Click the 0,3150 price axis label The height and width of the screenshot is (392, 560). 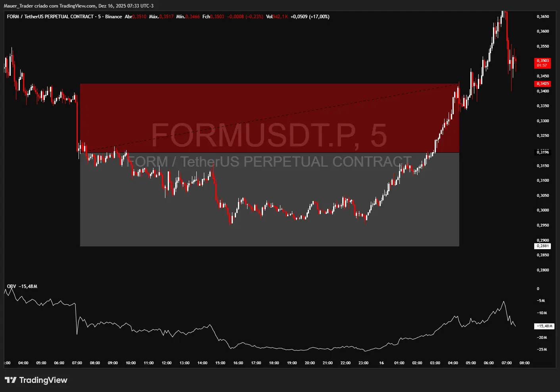[543, 166]
